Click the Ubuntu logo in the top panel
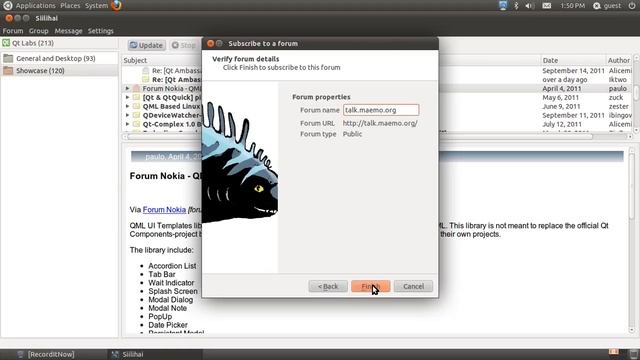640x360 pixels. [7, 6]
